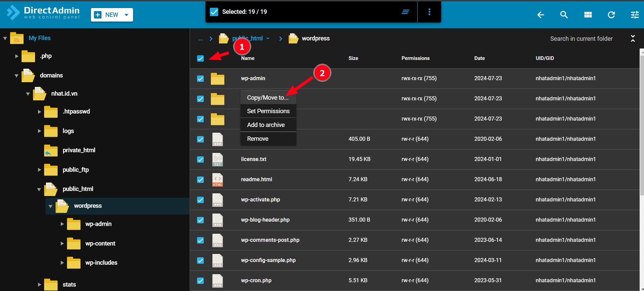The height and width of the screenshot is (291, 644).
Task: Toggle the Selected 19 / 19 checkbox
Action: (214, 12)
